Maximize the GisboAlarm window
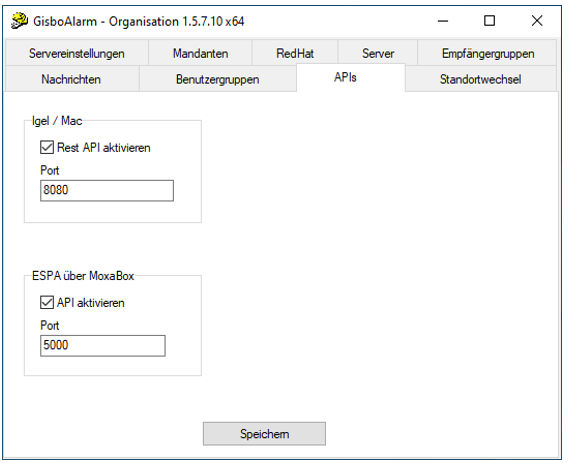568x463 pixels. click(489, 21)
